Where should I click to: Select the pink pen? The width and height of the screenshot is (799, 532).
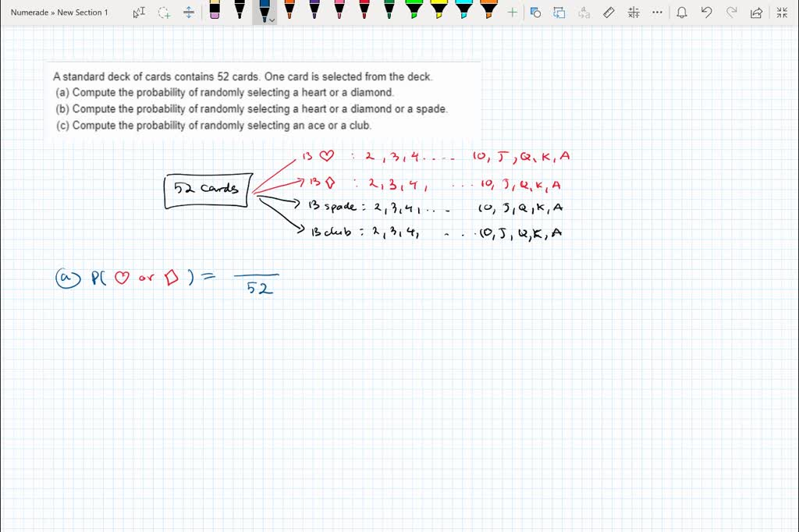click(339, 10)
